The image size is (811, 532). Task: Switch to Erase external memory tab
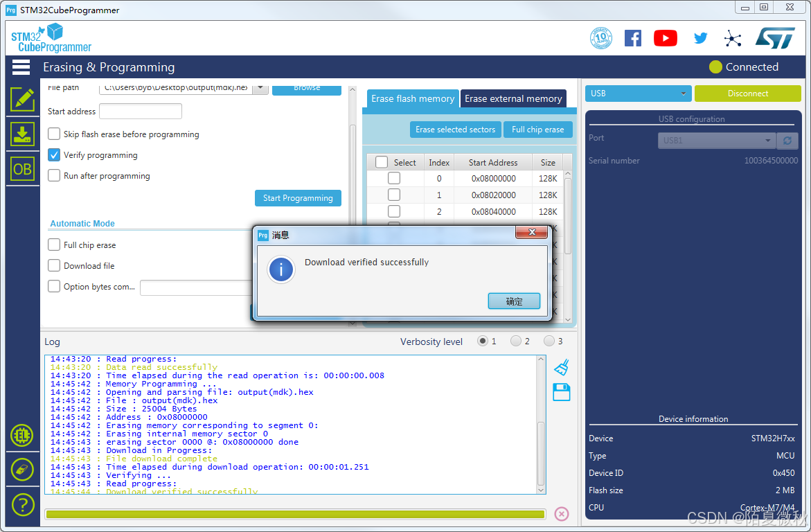click(x=513, y=98)
